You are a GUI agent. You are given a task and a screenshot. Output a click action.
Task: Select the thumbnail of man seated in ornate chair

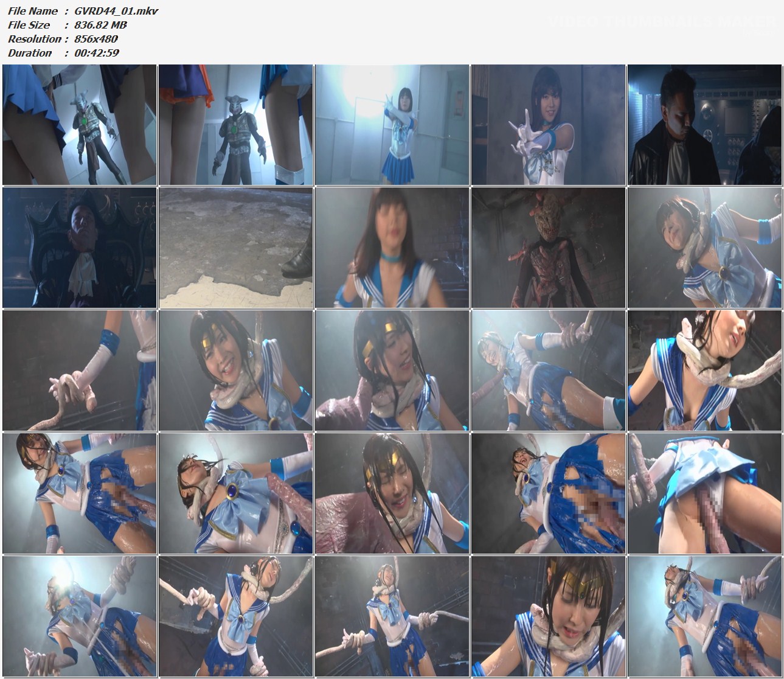coord(80,248)
